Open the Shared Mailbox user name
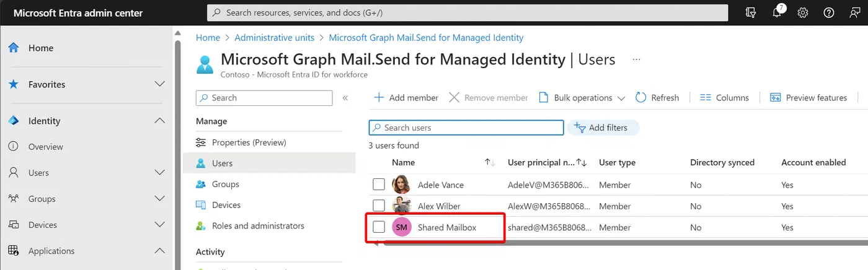Screen dimensions: 868x270 pyautogui.click(x=447, y=227)
